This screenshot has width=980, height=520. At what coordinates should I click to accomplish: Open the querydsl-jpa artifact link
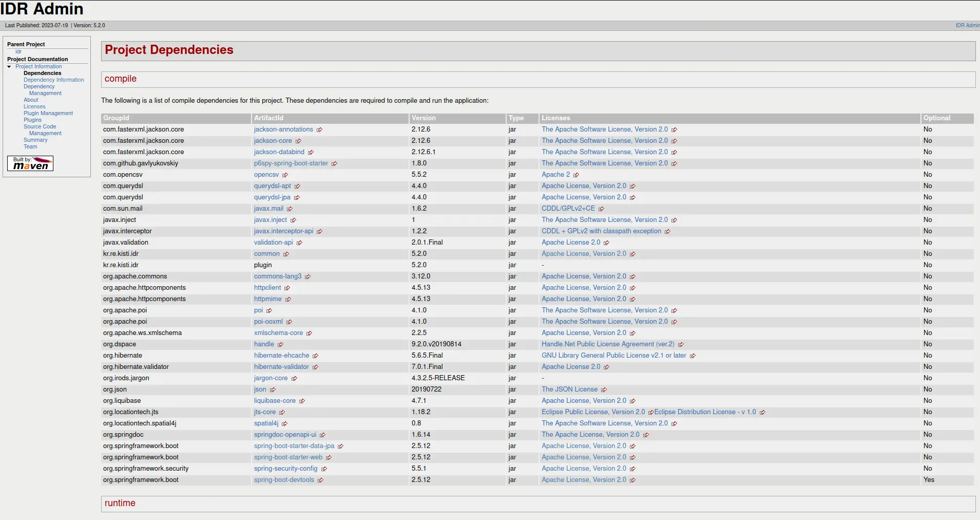pos(272,197)
